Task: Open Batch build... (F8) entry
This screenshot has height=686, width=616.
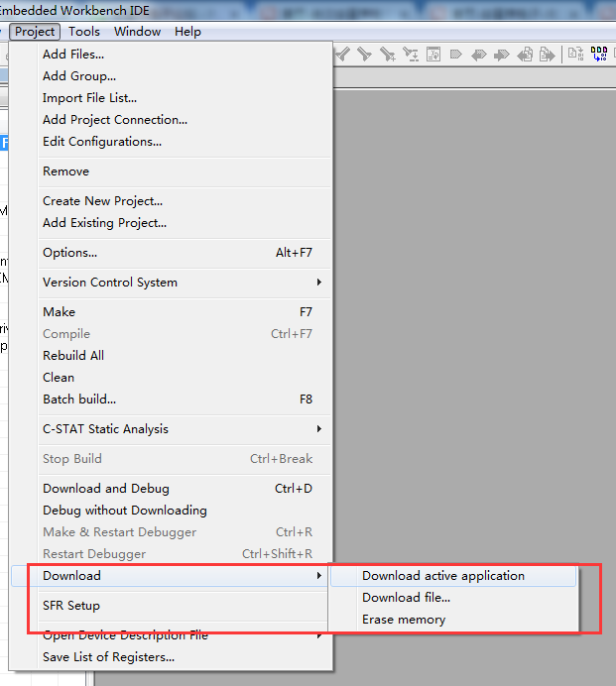Action: [171, 400]
